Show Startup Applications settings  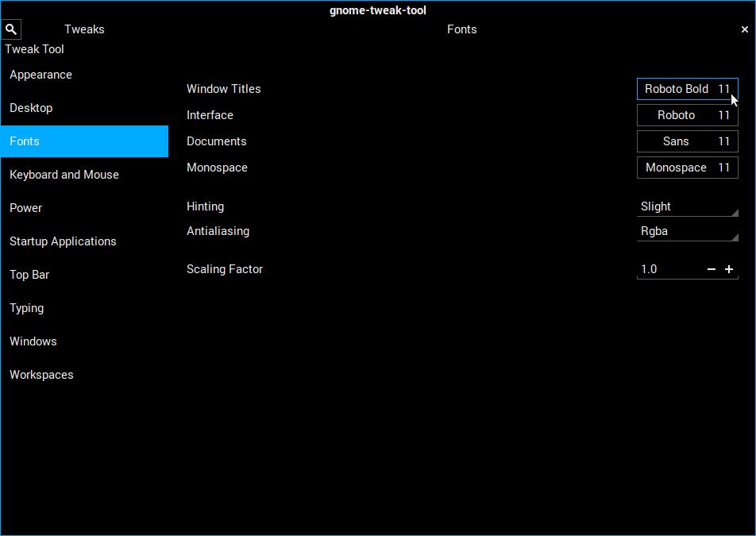pyautogui.click(x=63, y=241)
